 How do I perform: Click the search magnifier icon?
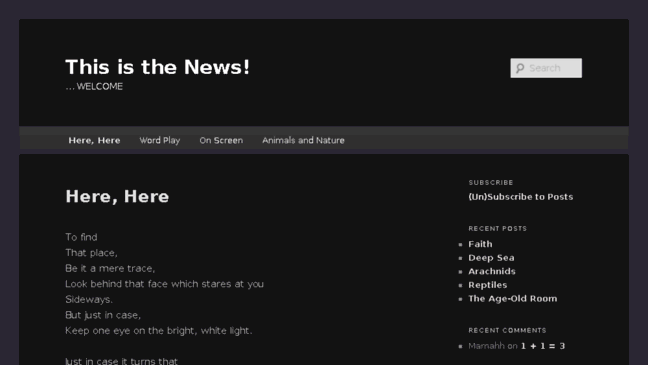coord(520,68)
